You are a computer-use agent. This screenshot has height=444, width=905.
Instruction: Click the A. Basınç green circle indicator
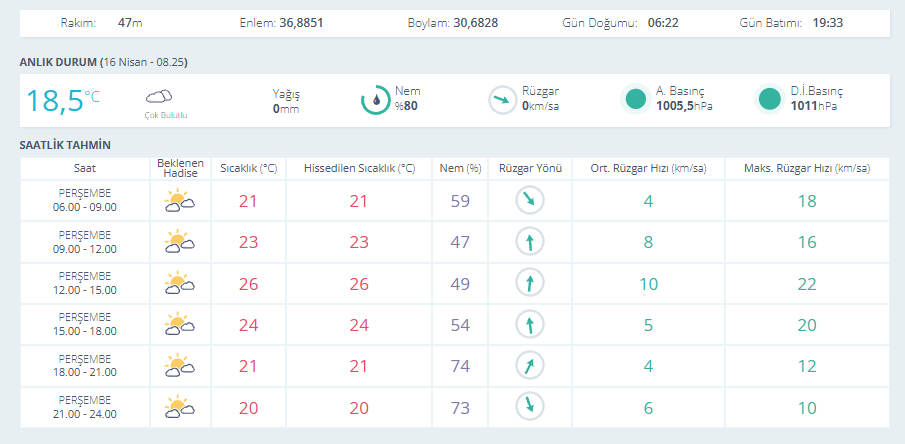click(x=635, y=99)
